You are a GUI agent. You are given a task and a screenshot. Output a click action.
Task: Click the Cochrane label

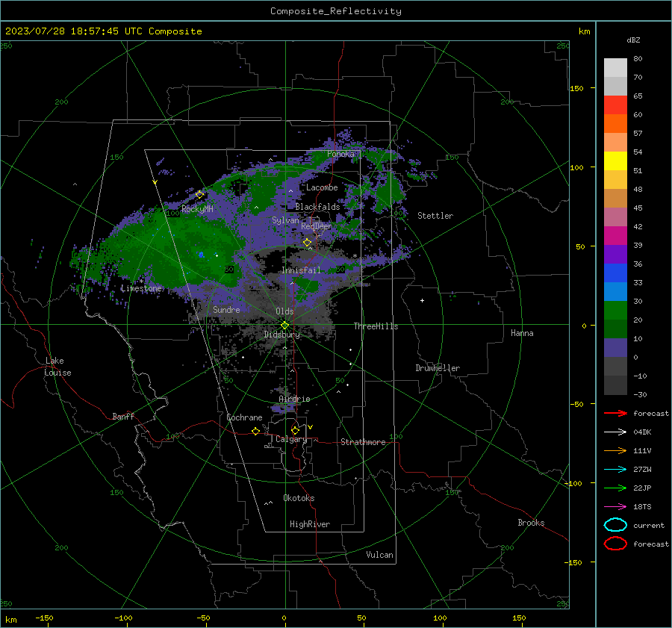(244, 417)
